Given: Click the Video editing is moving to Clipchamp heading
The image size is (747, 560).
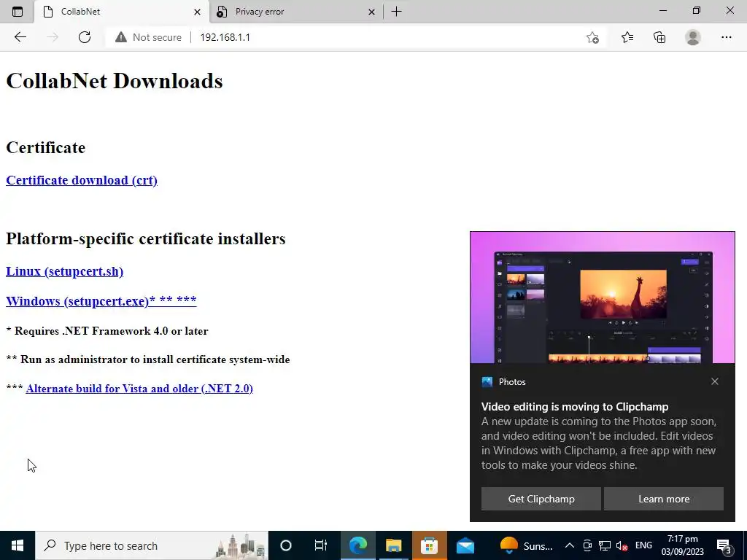Looking at the screenshot, I should (x=575, y=407).
